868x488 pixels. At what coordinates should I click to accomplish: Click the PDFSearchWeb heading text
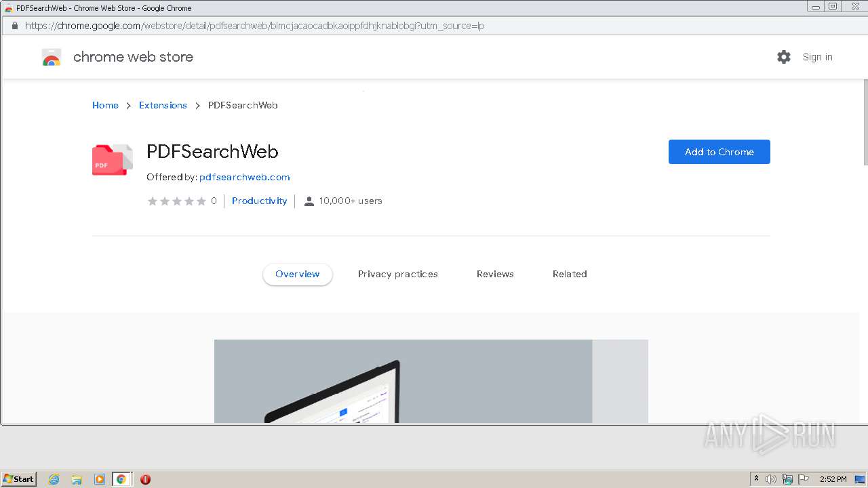coord(212,152)
